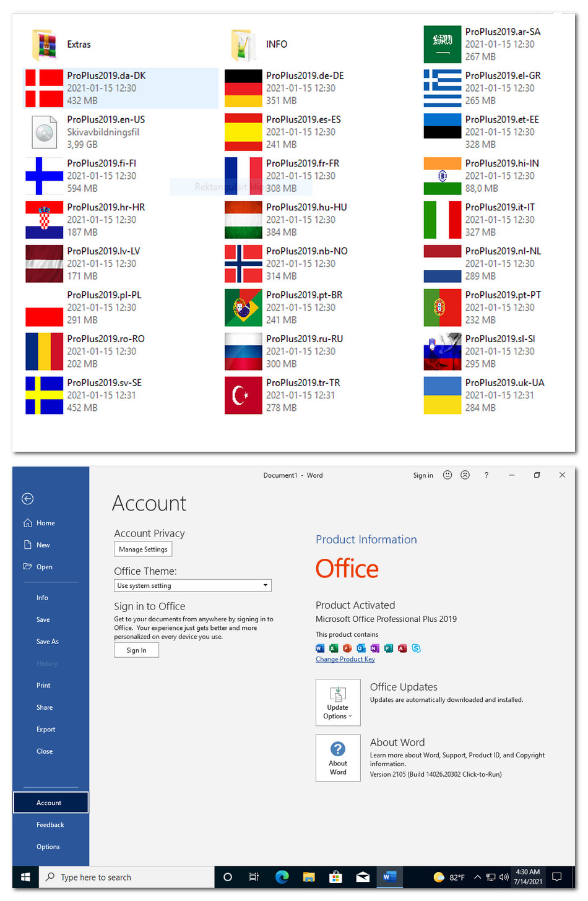The height and width of the screenshot is (901, 588).
Task: Click the Outlook icon in product contents
Action: coord(361,649)
